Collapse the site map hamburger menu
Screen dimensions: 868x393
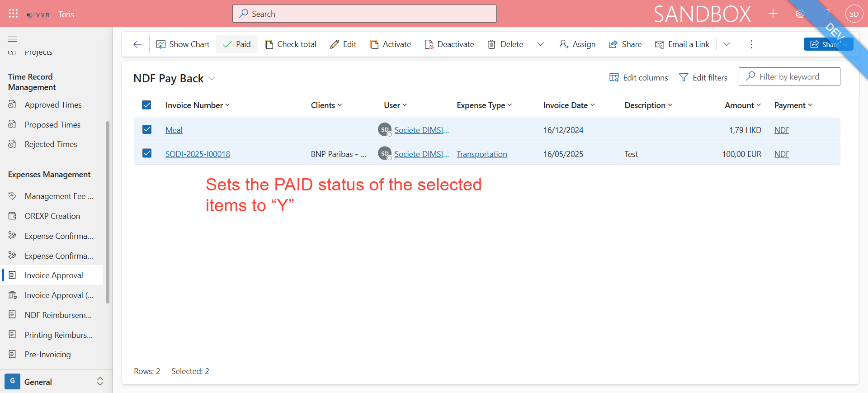click(x=13, y=39)
